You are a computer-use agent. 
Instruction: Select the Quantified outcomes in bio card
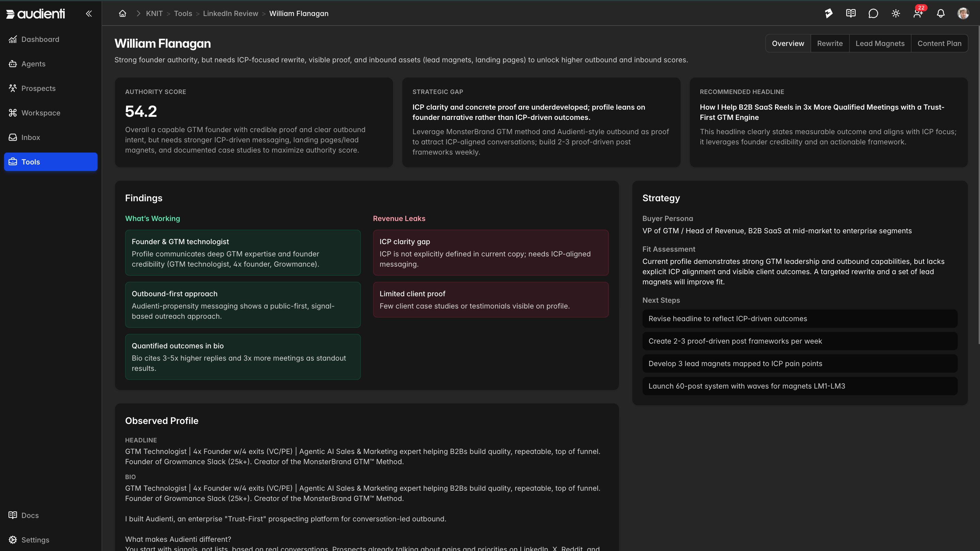243,357
